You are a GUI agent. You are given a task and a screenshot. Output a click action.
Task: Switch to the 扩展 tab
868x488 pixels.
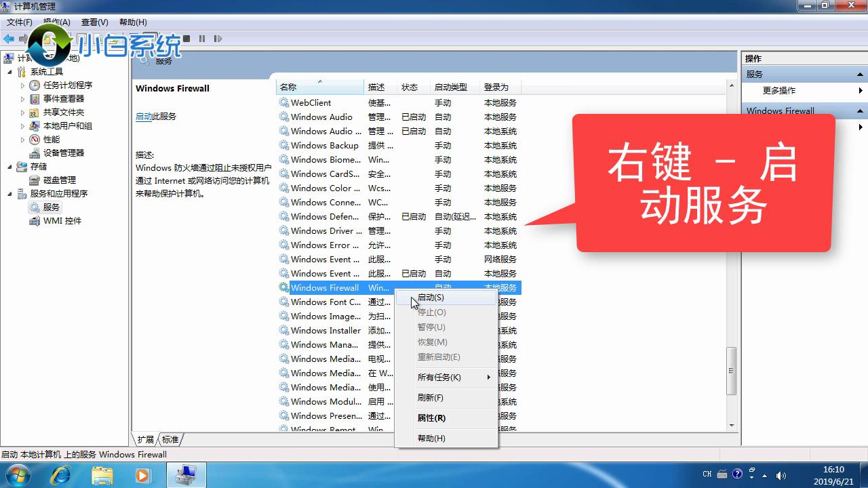(146, 439)
